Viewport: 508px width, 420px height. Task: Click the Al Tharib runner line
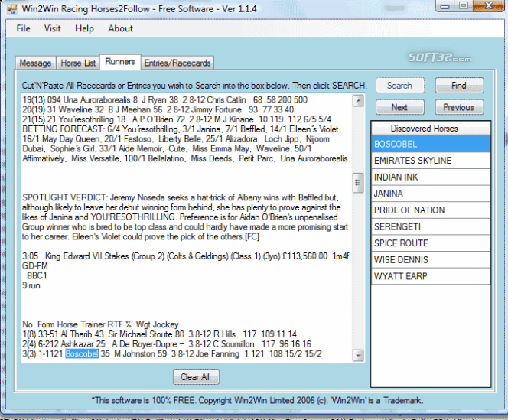[159, 334]
